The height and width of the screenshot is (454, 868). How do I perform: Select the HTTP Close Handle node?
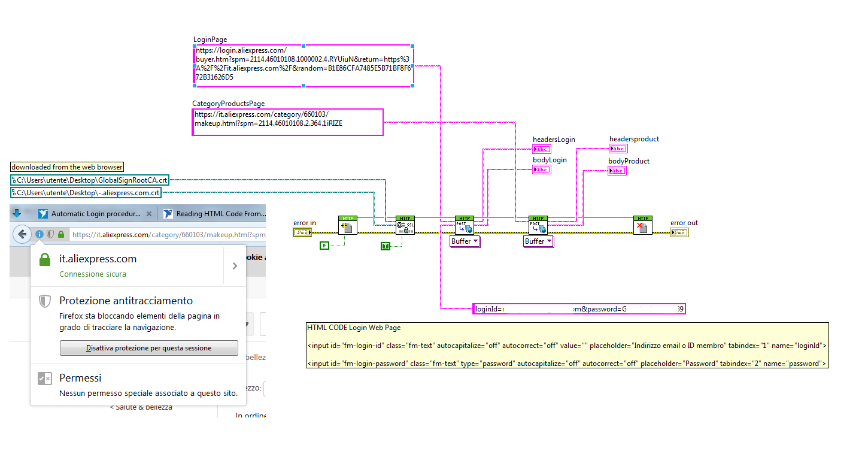(x=643, y=225)
